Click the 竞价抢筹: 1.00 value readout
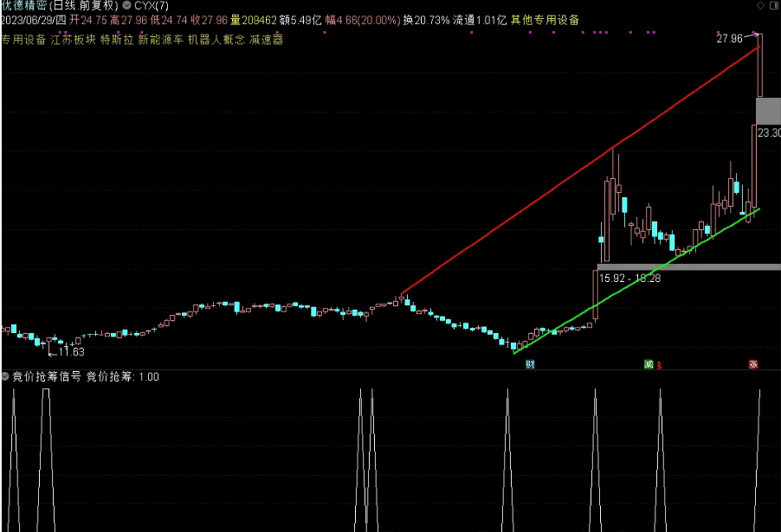 pos(123,377)
